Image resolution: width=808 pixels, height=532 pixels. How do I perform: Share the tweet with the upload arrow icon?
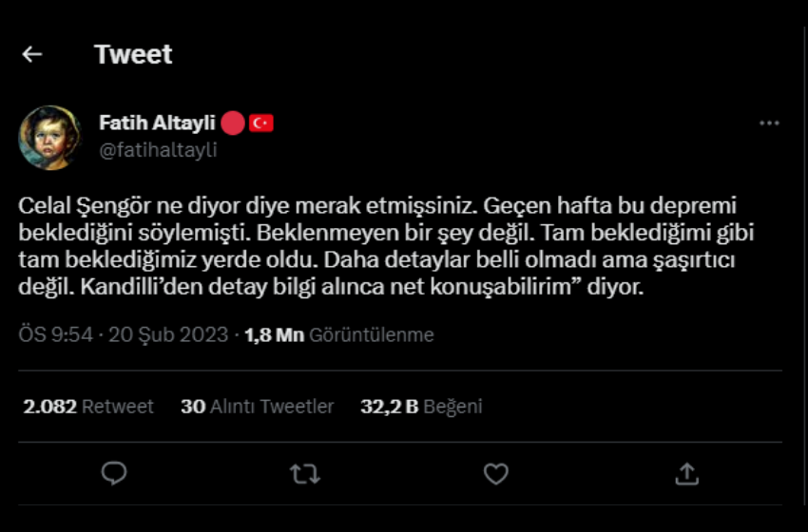tap(687, 474)
